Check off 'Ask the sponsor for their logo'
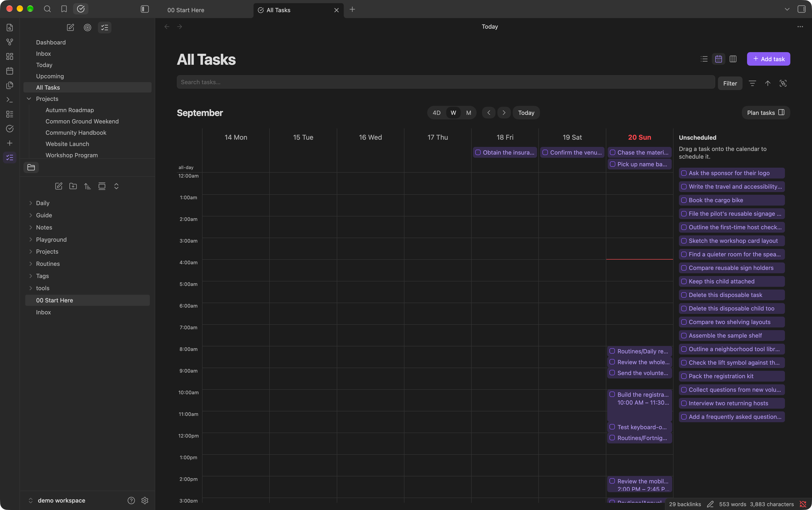The width and height of the screenshot is (812, 510). [684, 173]
